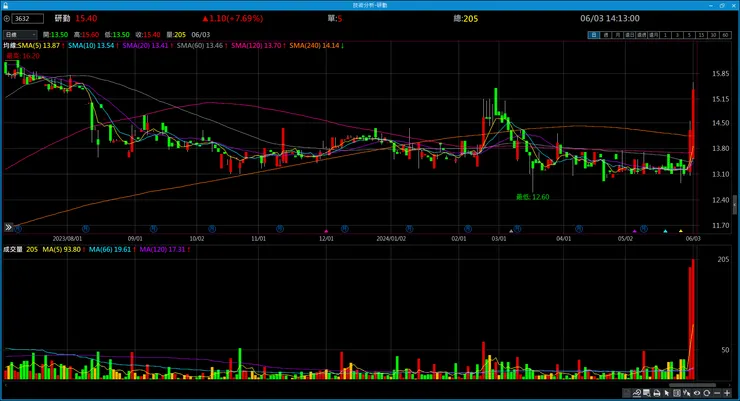740x401 pixels.
Task: Select the adjusted daily (還日) timeframe button
Action: 630,35
